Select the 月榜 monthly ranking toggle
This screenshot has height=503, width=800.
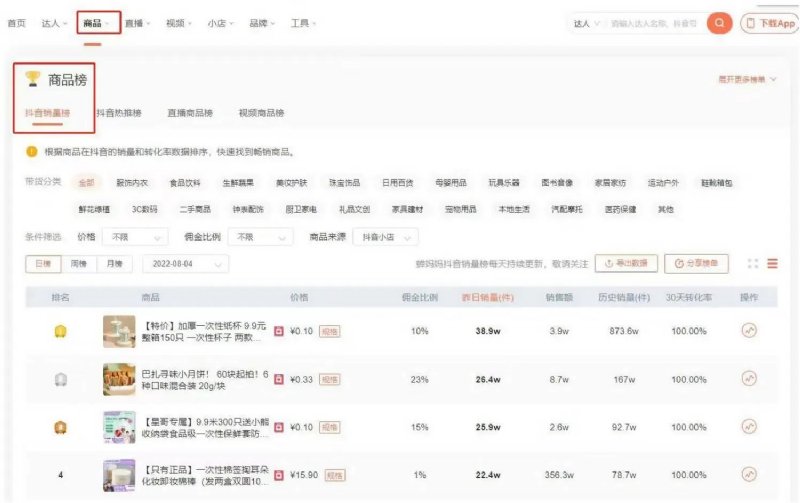pyautogui.click(x=114, y=264)
